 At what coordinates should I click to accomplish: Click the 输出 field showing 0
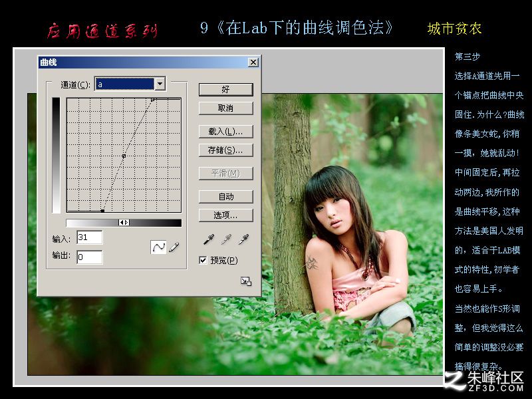tap(90, 257)
